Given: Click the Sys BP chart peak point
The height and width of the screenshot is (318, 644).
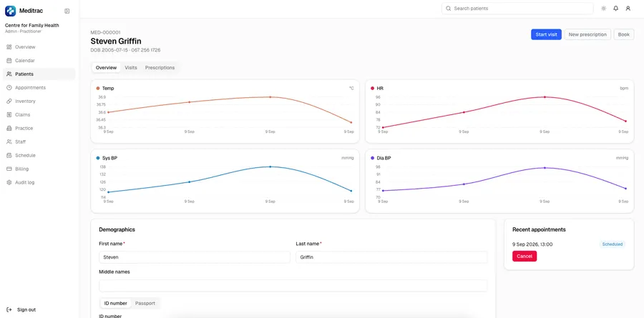Looking at the screenshot, I should coord(270,167).
